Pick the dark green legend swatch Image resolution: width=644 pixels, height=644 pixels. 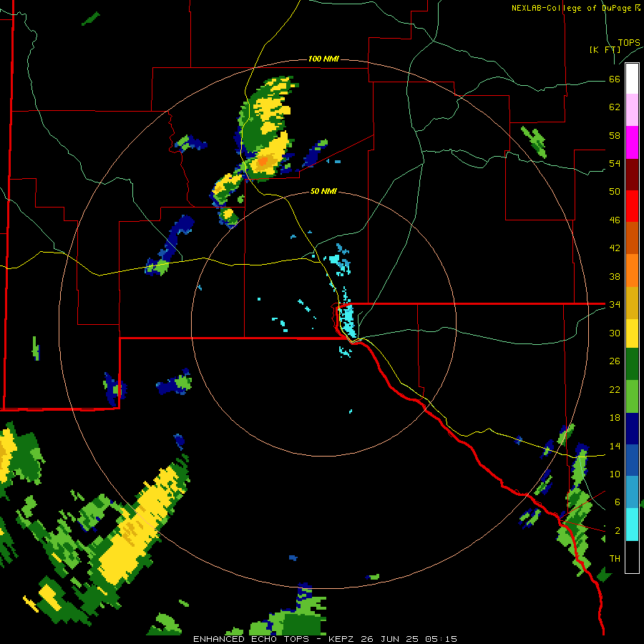tap(632, 364)
